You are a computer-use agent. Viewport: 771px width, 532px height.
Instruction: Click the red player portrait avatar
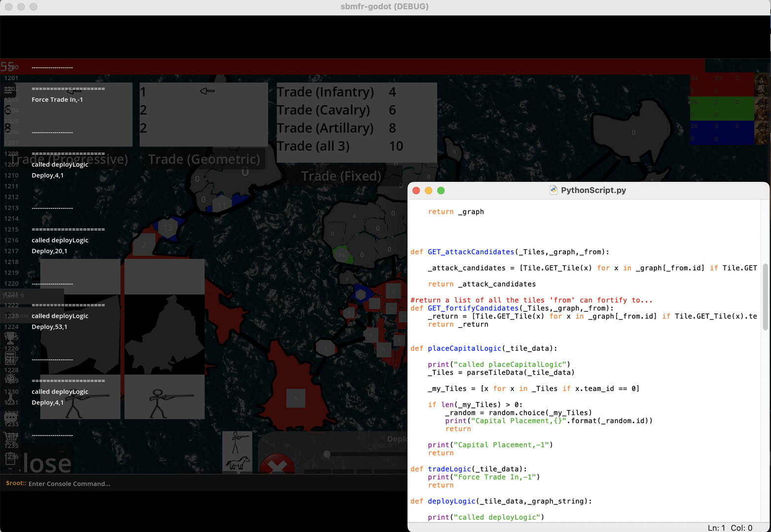click(762, 84)
